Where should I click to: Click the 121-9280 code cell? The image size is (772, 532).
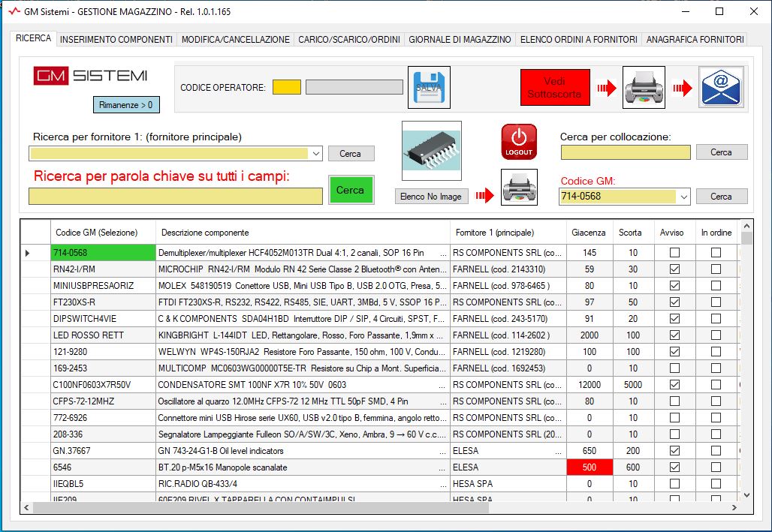[103, 352]
